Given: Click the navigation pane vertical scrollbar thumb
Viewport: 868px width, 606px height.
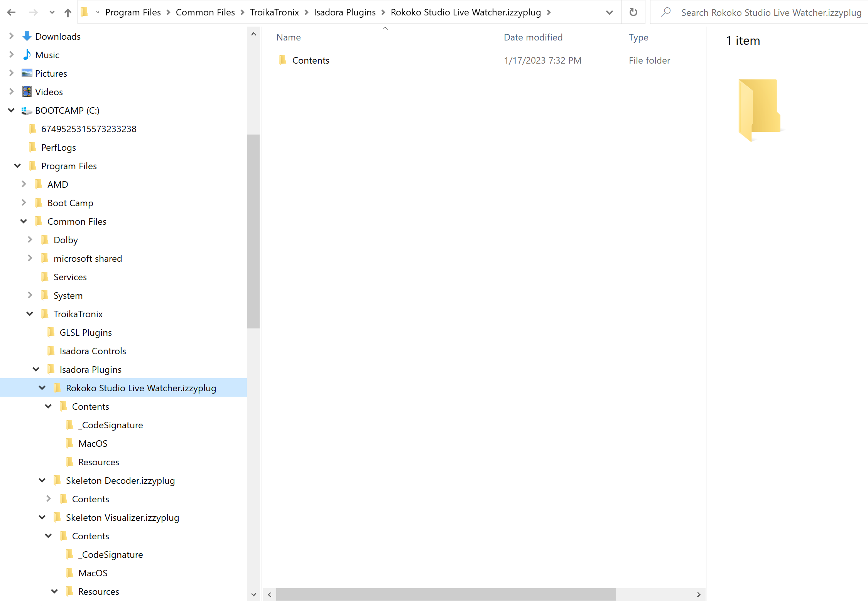Looking at the screenshot, I should tap(253, 231).
